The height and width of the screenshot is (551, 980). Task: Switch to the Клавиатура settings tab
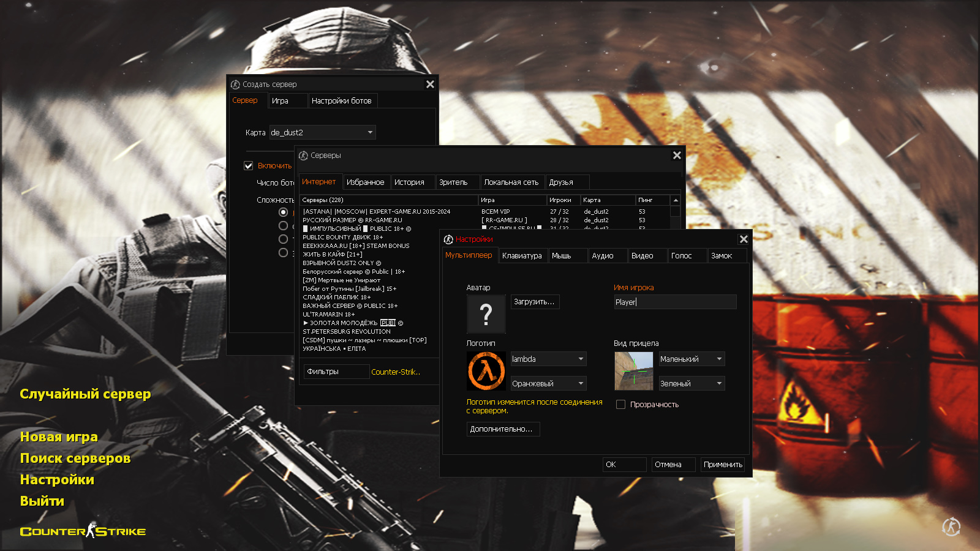point(522,256)
